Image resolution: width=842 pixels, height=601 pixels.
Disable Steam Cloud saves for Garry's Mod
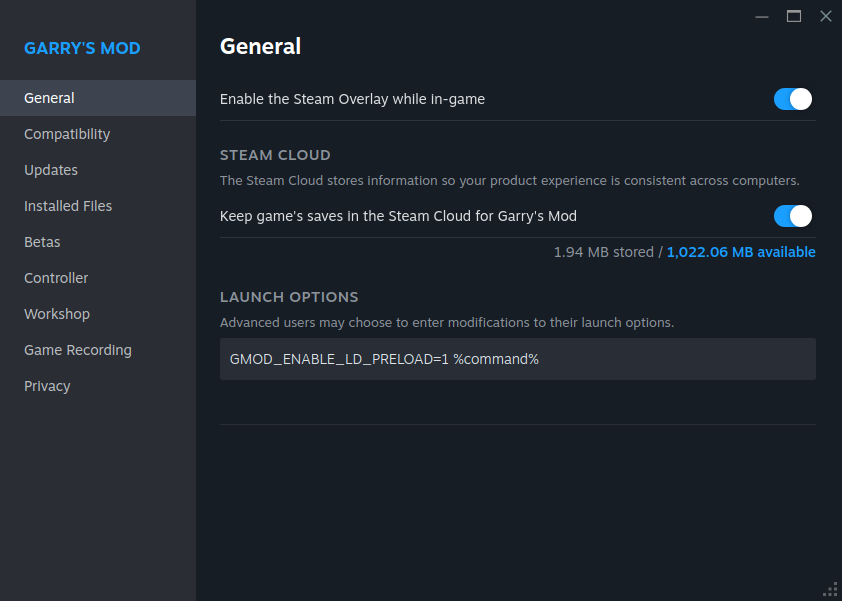[x=792, y=216]
